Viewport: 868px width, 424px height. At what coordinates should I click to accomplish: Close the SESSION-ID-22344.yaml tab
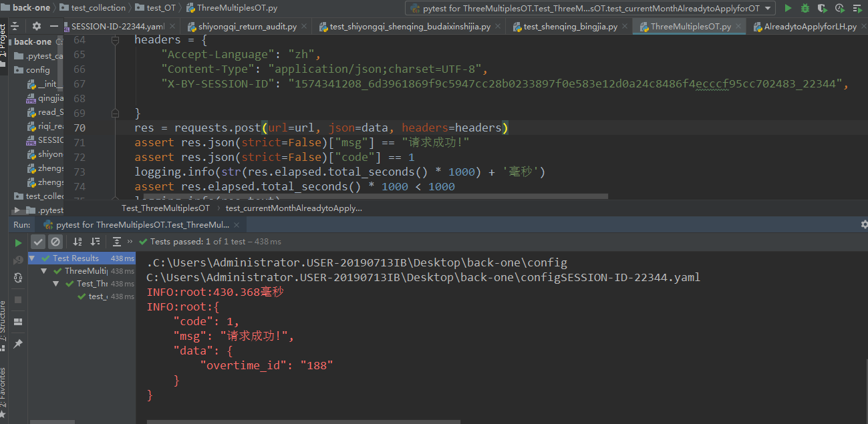173,27
